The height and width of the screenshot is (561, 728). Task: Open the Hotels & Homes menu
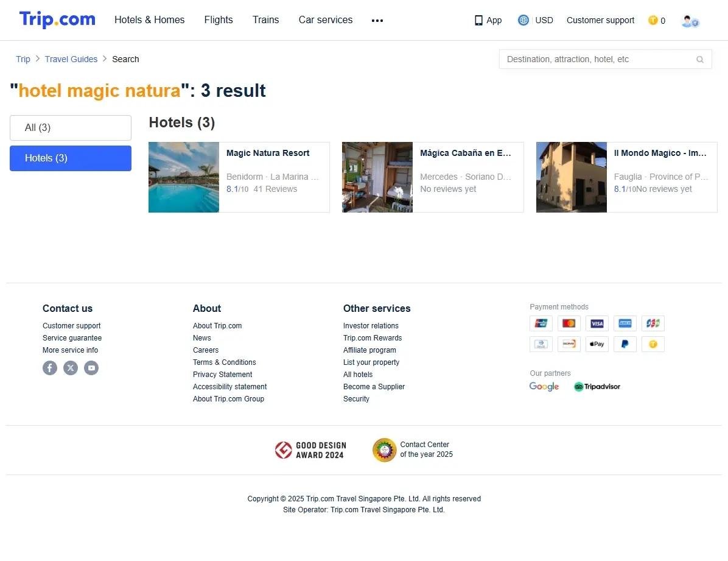[x=150, y=20]
